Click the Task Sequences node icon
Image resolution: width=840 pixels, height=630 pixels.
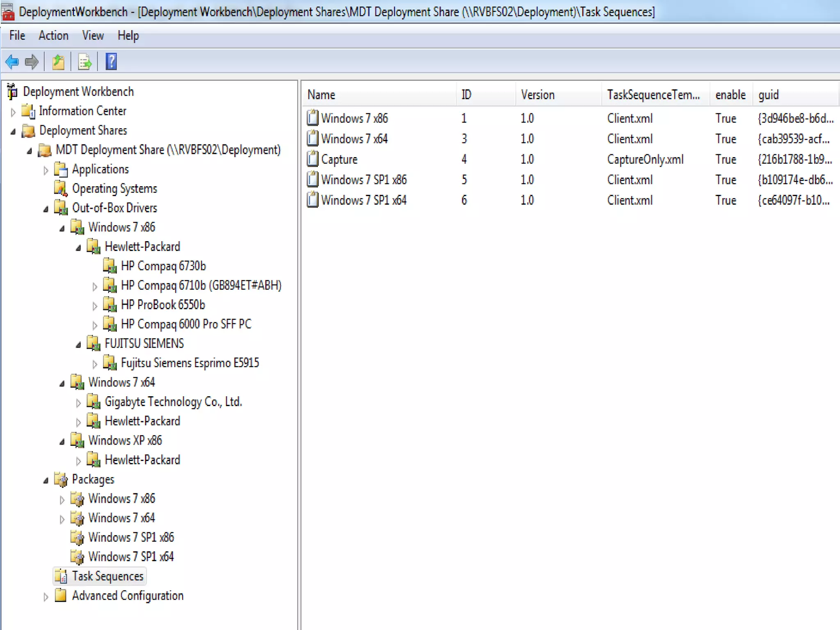(x=61, y=576)
